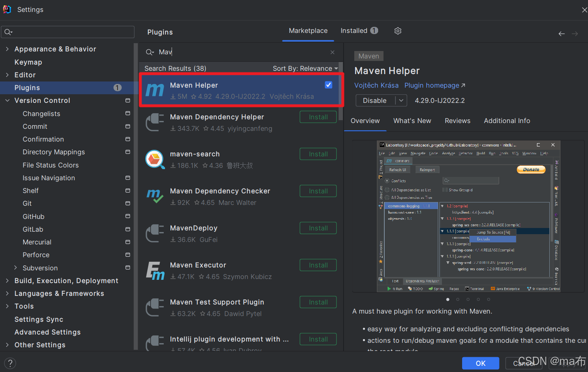Image resolution: width=588 pixels, height=372 pixels.
Task: Switch to the Marketplace tab
Action: [308, 31]
